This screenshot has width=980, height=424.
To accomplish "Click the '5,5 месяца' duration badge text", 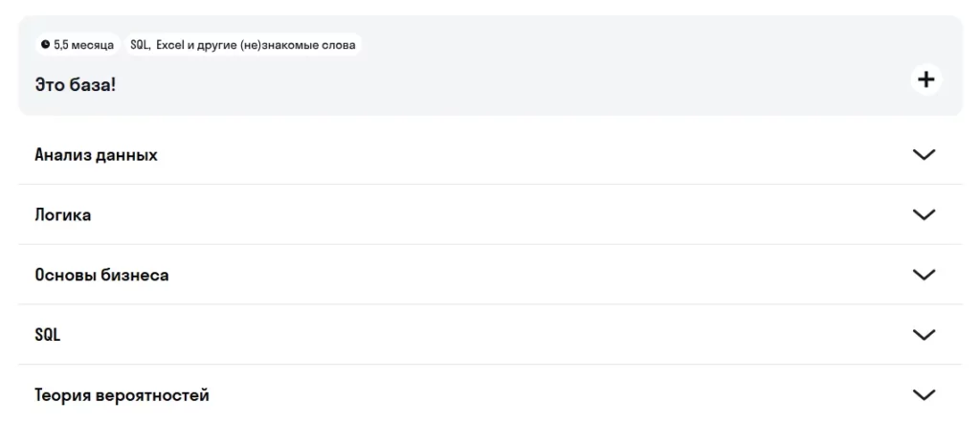I will [x=83, y=45].
